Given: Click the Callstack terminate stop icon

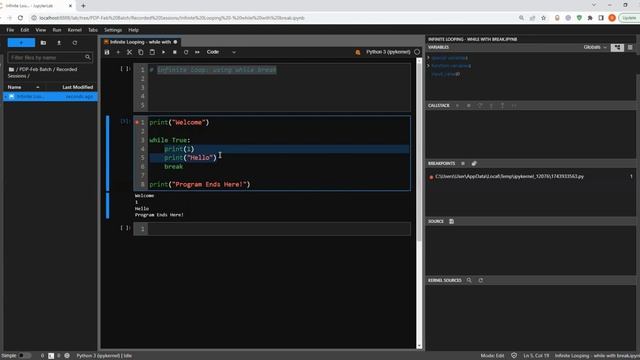Looking at the screenshot, I should point(469,106).
